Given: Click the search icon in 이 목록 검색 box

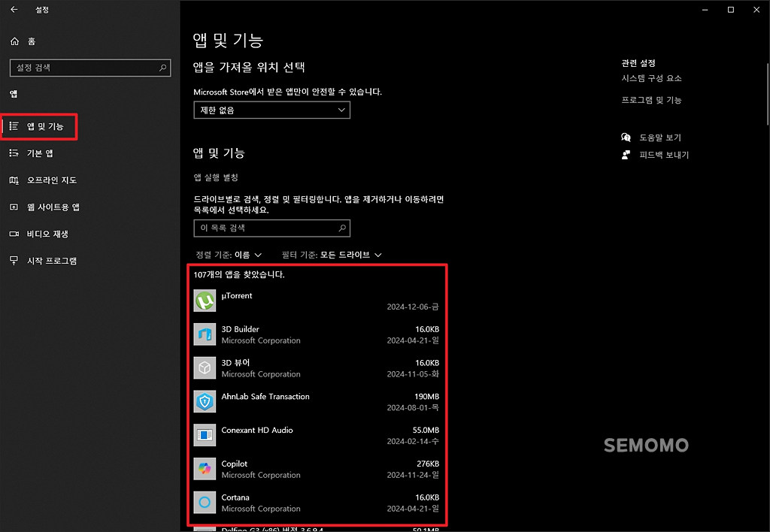Looking at the screenshot, I should 342,228.
